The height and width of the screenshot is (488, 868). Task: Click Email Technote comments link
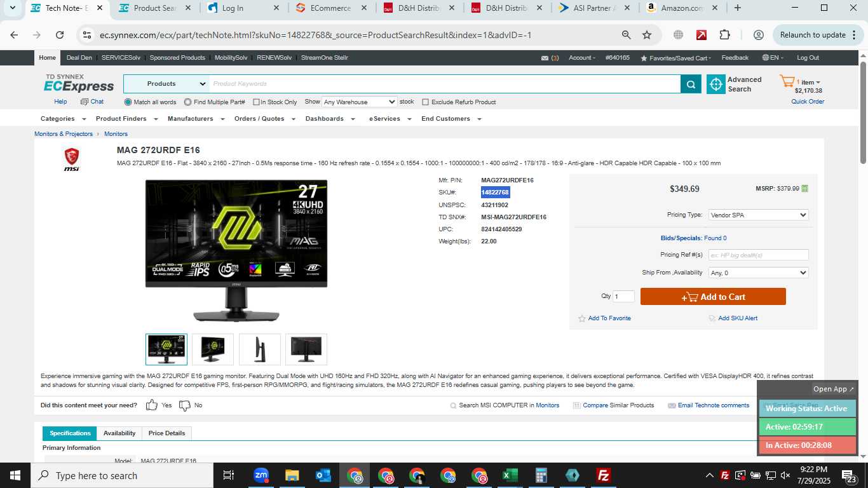click(x=713, y=405)
